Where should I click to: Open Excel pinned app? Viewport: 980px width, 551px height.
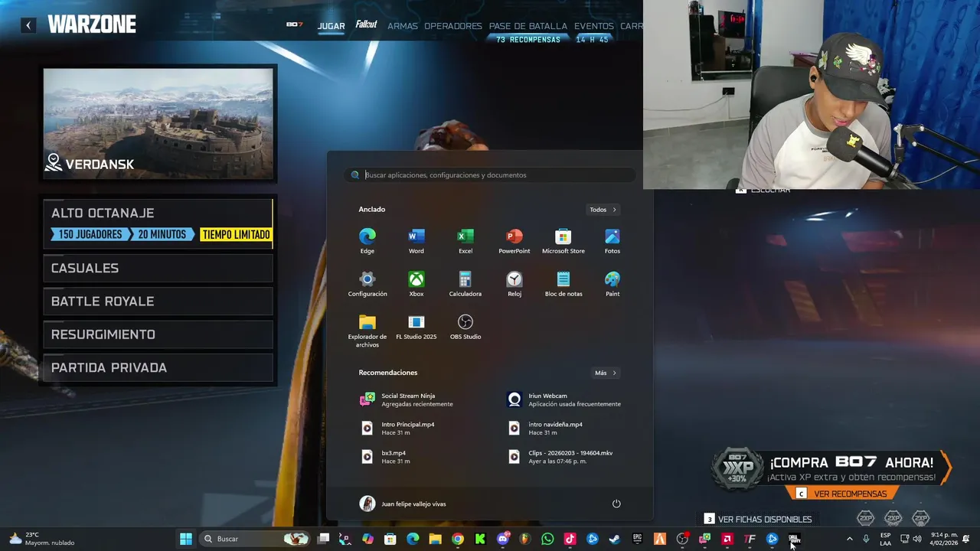coord(465,240)
